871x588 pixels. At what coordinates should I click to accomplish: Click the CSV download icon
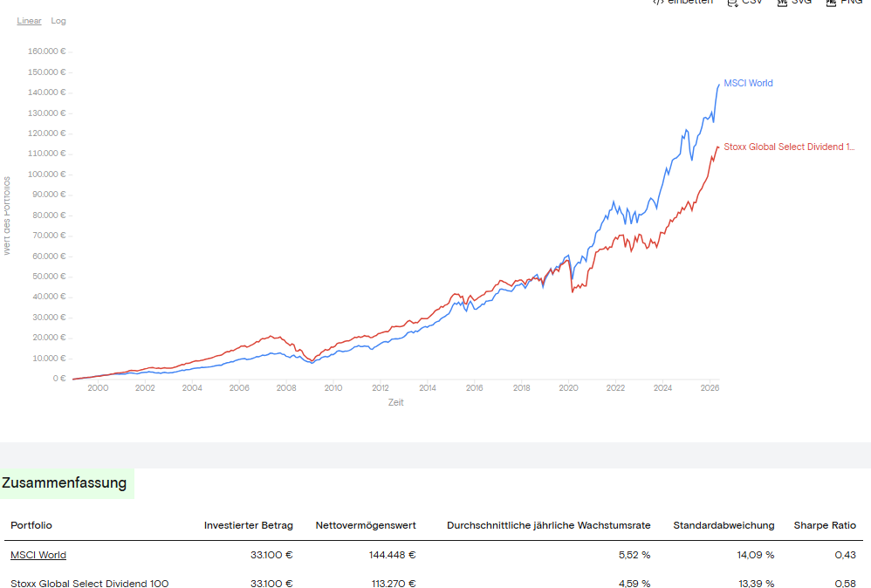(x=732, y=3)
